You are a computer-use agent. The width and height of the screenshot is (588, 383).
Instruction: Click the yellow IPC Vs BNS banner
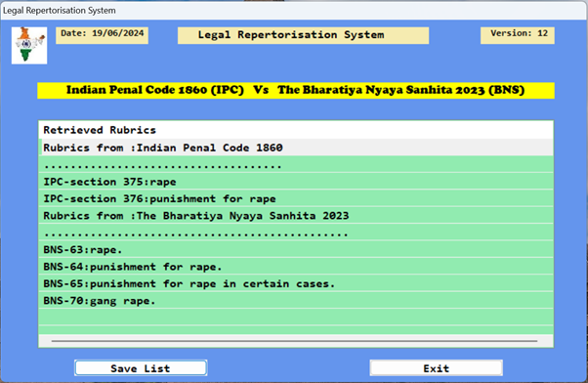coord(296,91)
